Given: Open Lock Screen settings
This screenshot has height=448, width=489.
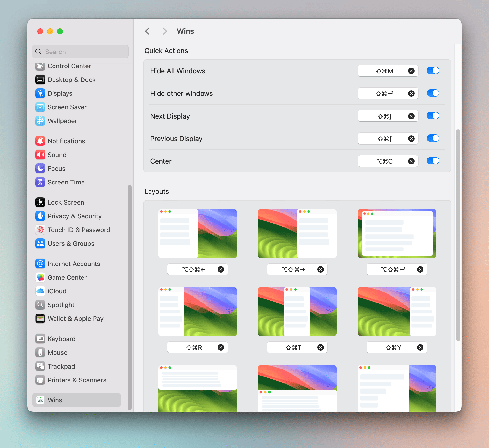Looking at the screenshot, I should point(66,202).
